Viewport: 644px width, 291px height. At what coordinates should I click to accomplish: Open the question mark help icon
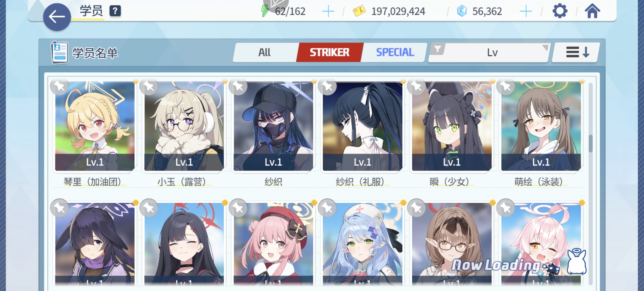click(115, 11)
